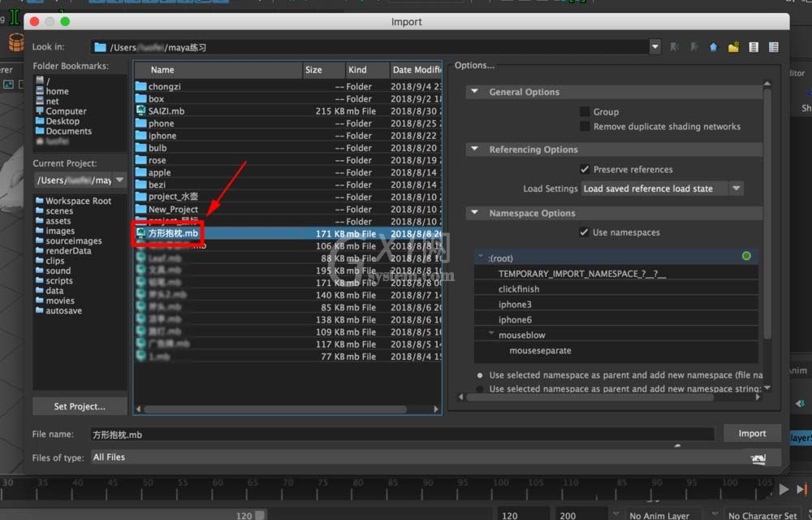Select the iphone folder
812x520 pixels.
tap(288, 136)
